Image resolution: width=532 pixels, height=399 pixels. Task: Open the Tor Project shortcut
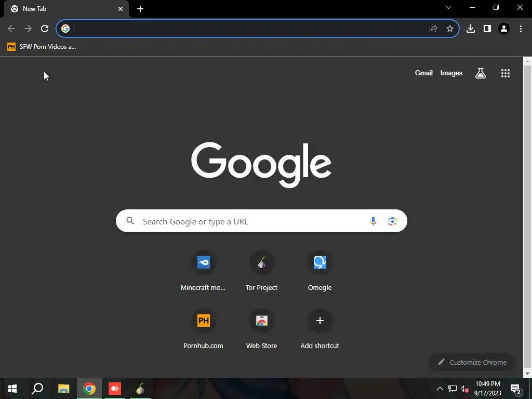click(x=262, y=271)
